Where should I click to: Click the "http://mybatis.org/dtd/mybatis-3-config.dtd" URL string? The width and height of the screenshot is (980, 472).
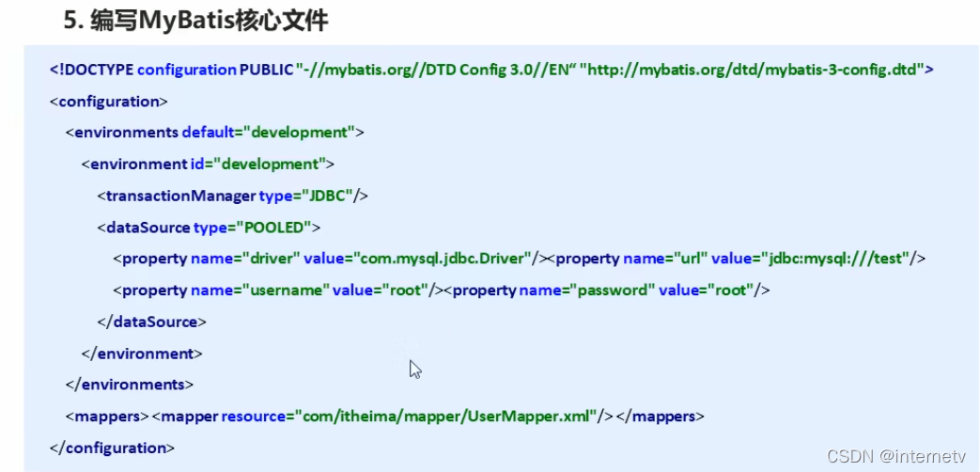[752, 70]
